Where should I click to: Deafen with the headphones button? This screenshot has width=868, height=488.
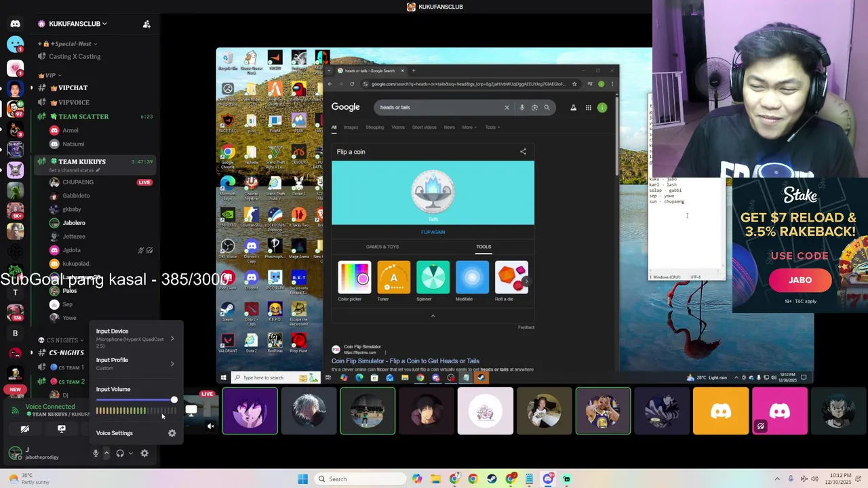[120, 453]
